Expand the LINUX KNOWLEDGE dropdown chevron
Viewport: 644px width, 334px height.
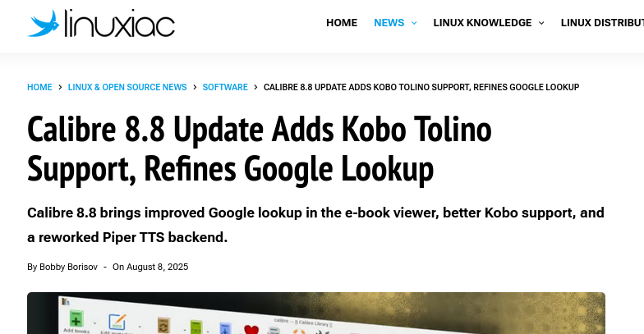pos(541,23)
